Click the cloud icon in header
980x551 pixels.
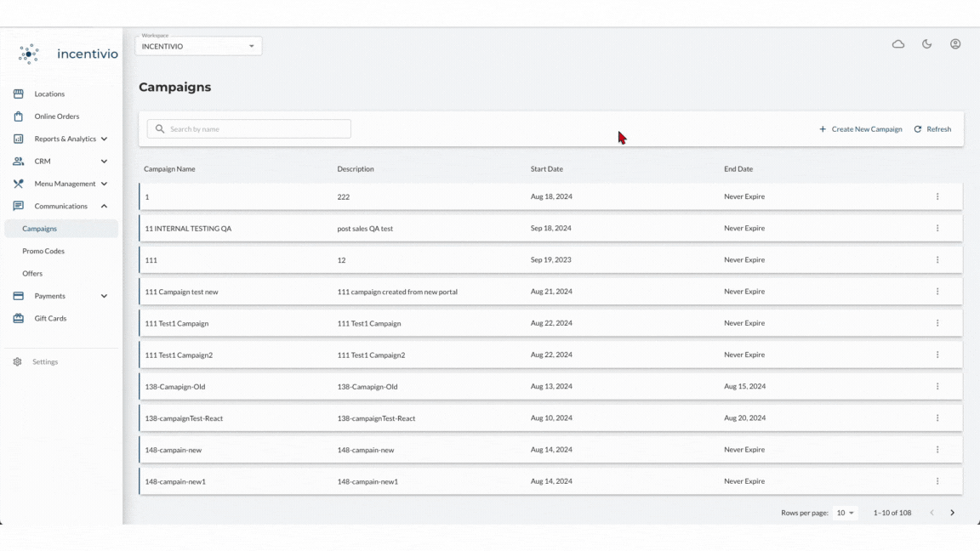click(x=897, y=44)
